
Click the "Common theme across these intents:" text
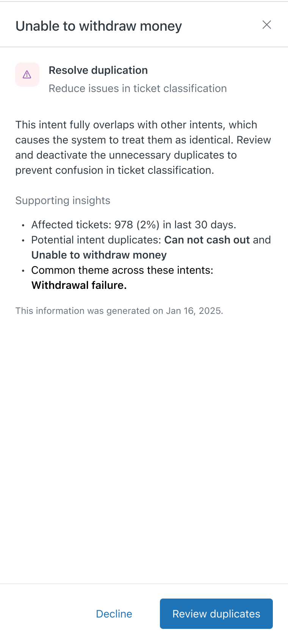[122, 270]
